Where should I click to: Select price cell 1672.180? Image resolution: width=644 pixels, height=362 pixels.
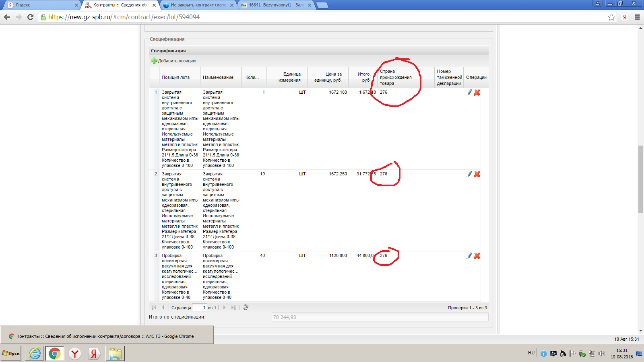(338, 92)
